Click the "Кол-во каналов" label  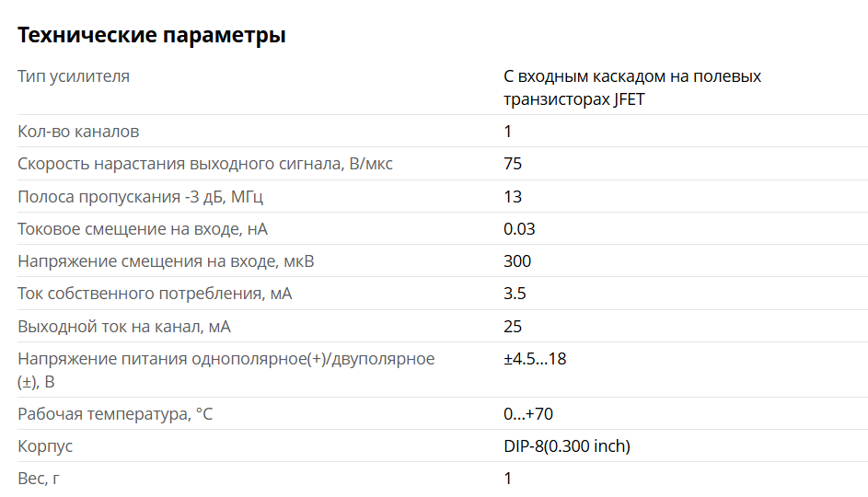pyautogui.click(x=79, y=132)
